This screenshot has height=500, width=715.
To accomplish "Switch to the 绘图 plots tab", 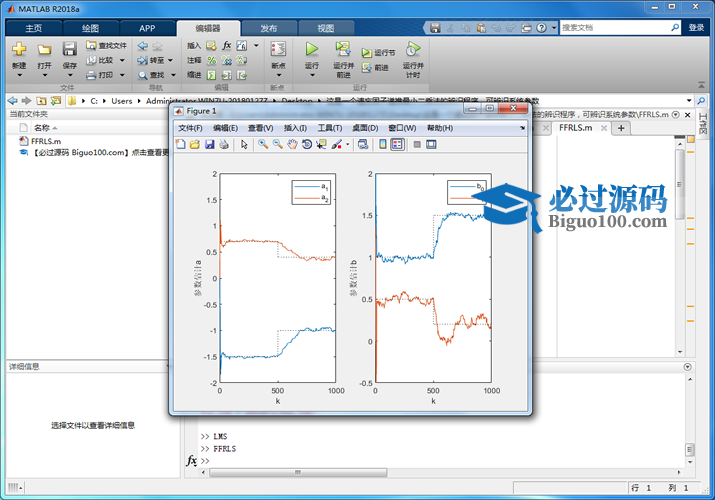I will coord(90,28).
